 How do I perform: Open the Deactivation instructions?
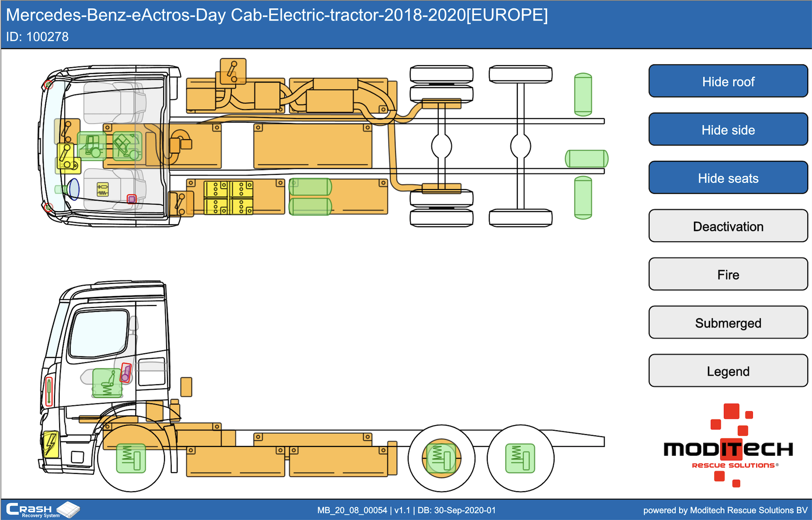(x=728, y=226)
